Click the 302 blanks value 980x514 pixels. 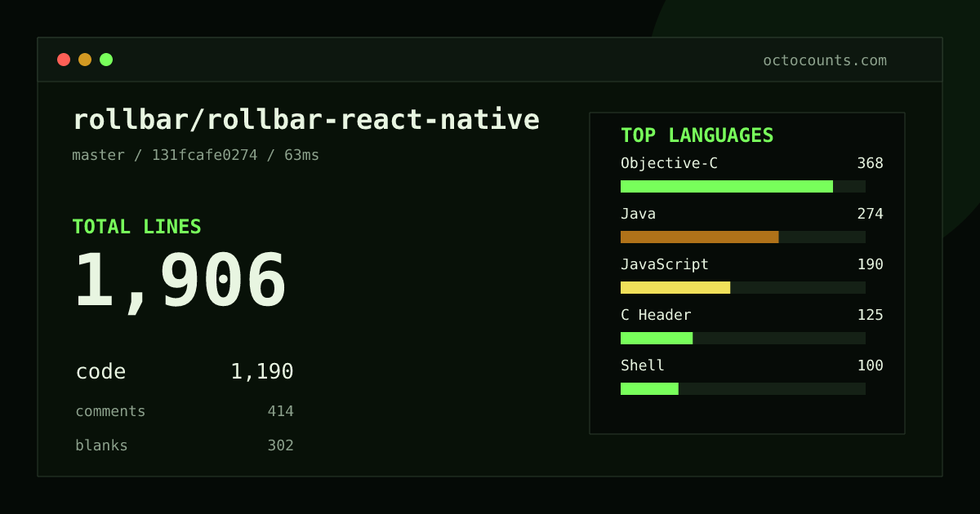click(280, 445)
